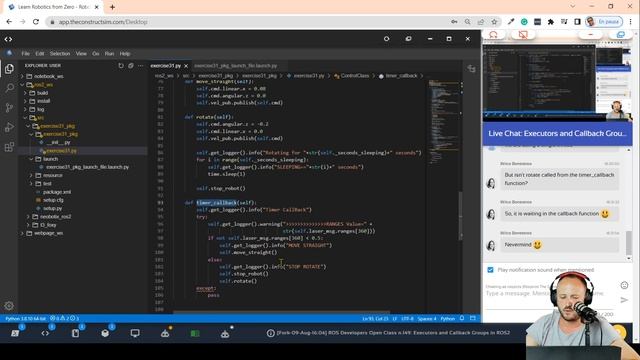Open the Extensions view

9,147
